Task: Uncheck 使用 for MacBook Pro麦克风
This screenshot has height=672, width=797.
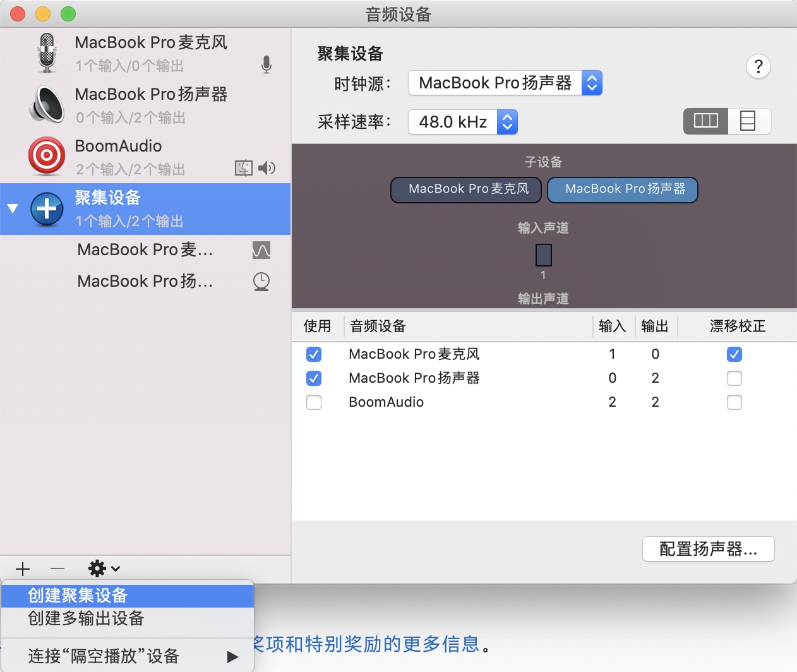Action: 314,354
